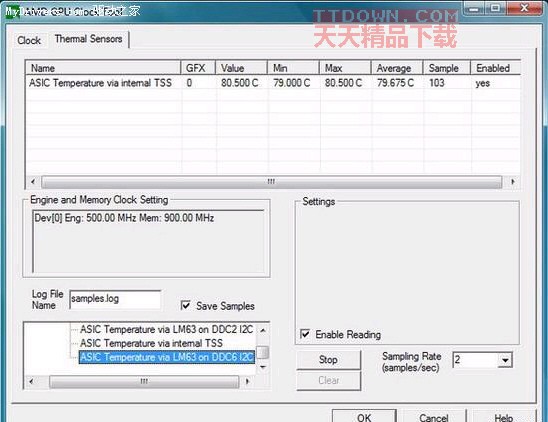This screenshot has width=548, height=422.
Task: Close the dialog window with X button
Action: click(524, 8)
